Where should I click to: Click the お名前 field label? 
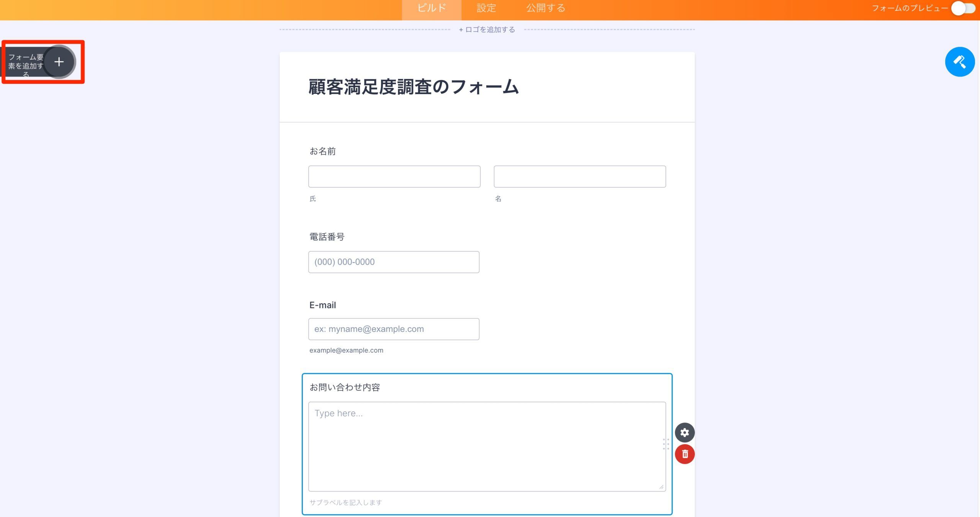click(x=322, y=151)
